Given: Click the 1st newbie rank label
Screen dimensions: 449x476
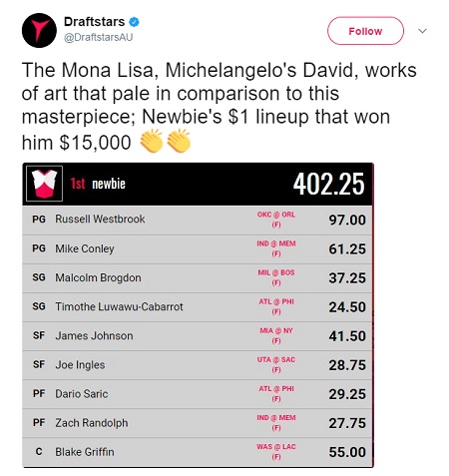Looking at the screenshot, I should pos(98,184).
